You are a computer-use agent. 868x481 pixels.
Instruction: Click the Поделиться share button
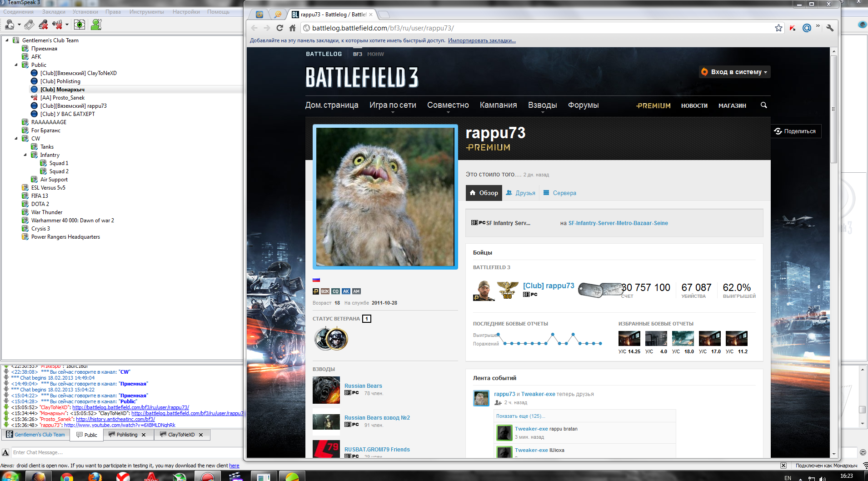(x=795, y=131)
